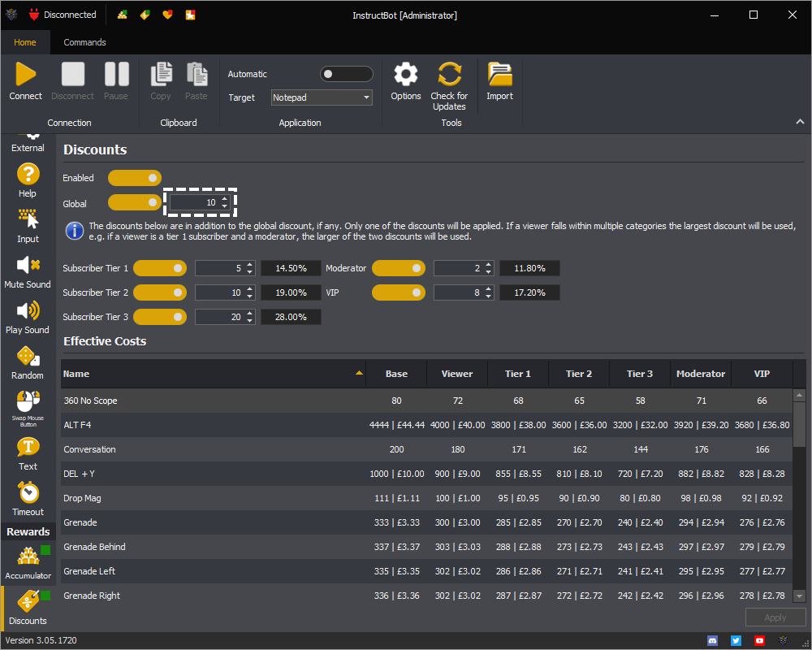Open the Accumulator rewards icon
Viewport: 812px width, 650px height.
[28, 557]
